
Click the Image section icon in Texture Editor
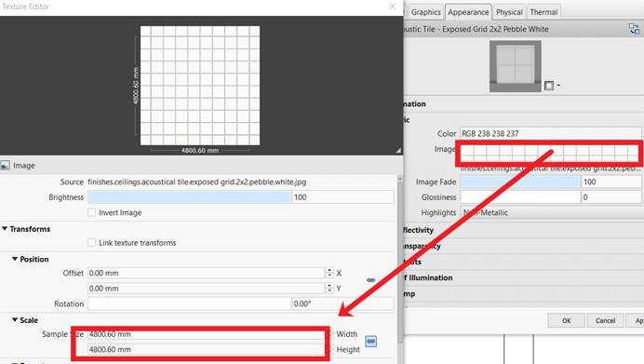[x=5, y=166]
